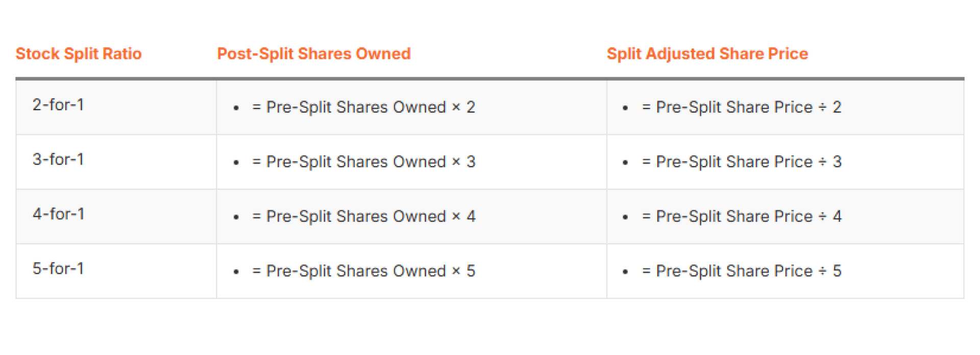Select the 2-for-1 ratio cell
Image resolution: width=980 pixels, height=355 pixels.
(x=58, y=105)
